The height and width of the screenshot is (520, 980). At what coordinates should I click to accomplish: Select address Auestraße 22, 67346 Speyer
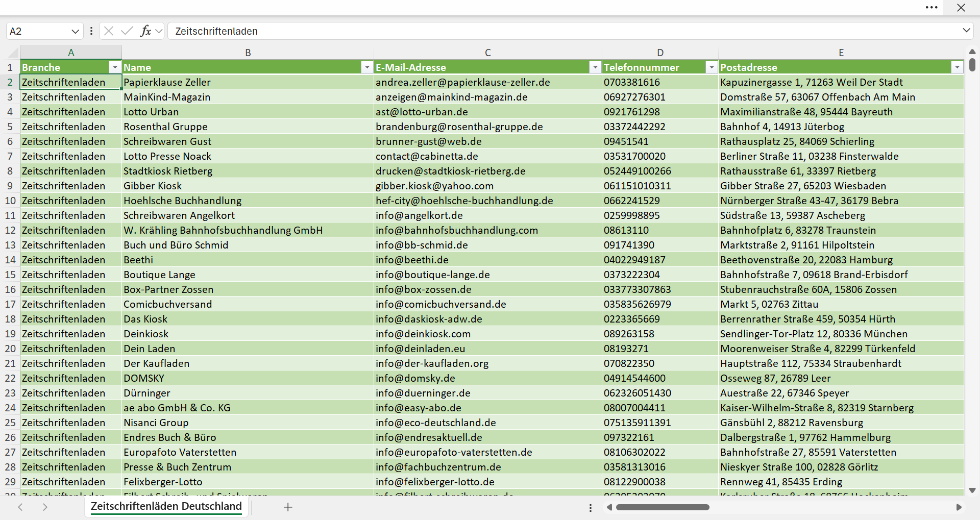coord(841,393)
